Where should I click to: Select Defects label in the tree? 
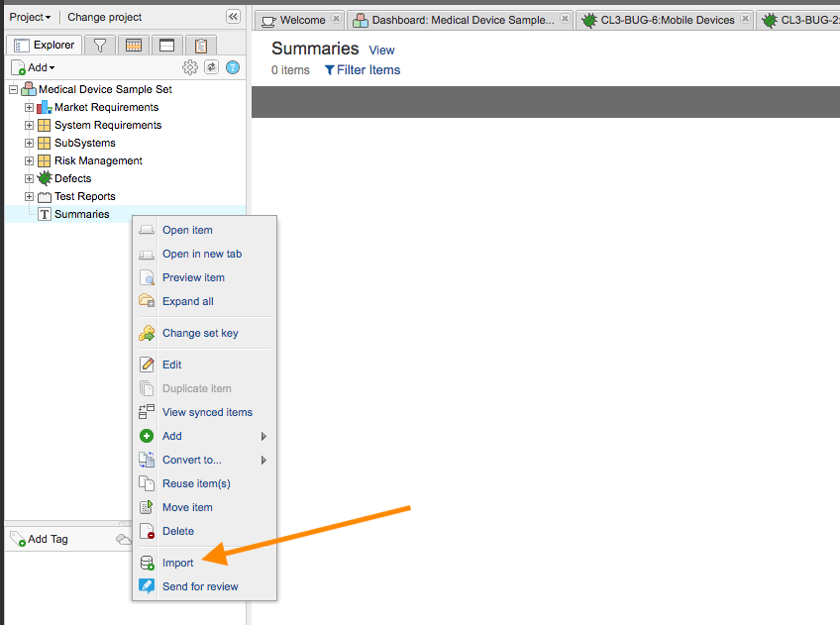[73, 178]
